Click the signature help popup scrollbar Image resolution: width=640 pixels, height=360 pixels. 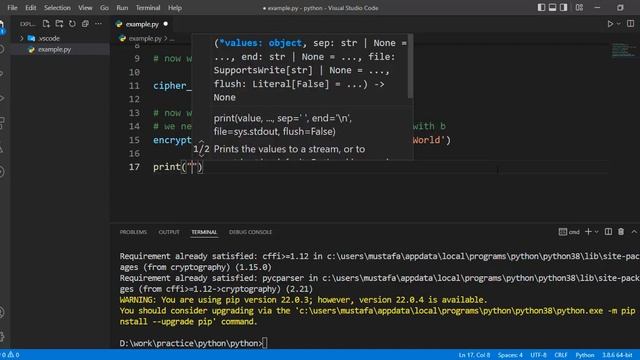[410, 67]
